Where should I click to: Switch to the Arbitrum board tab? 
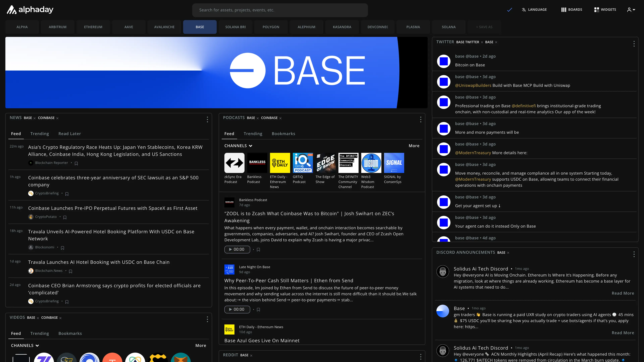58,27
